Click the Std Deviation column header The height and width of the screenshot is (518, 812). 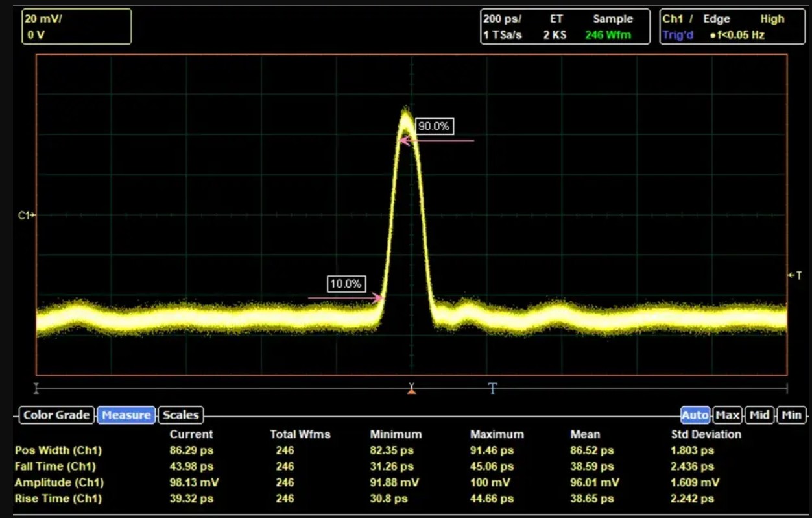[x=706, y=434]
